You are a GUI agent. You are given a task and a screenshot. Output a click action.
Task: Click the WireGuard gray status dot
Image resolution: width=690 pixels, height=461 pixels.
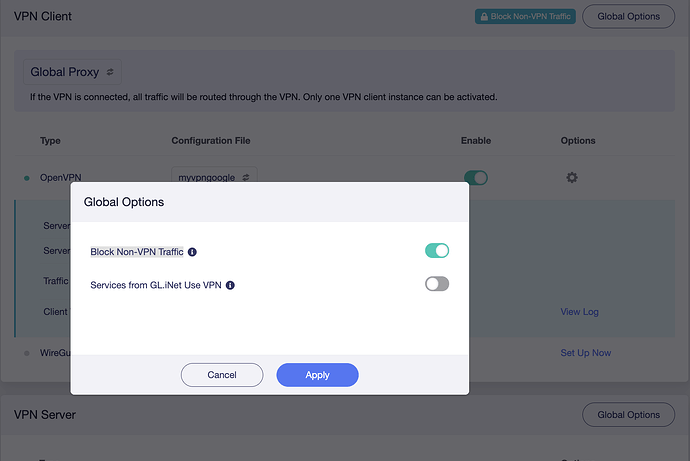pos(27,353)
